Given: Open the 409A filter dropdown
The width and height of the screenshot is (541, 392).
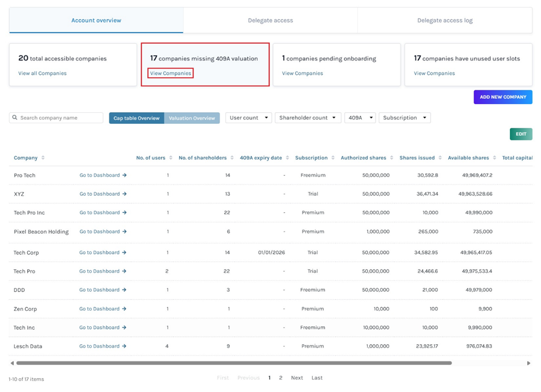Looking at the screenshot, I should (360, 118).
